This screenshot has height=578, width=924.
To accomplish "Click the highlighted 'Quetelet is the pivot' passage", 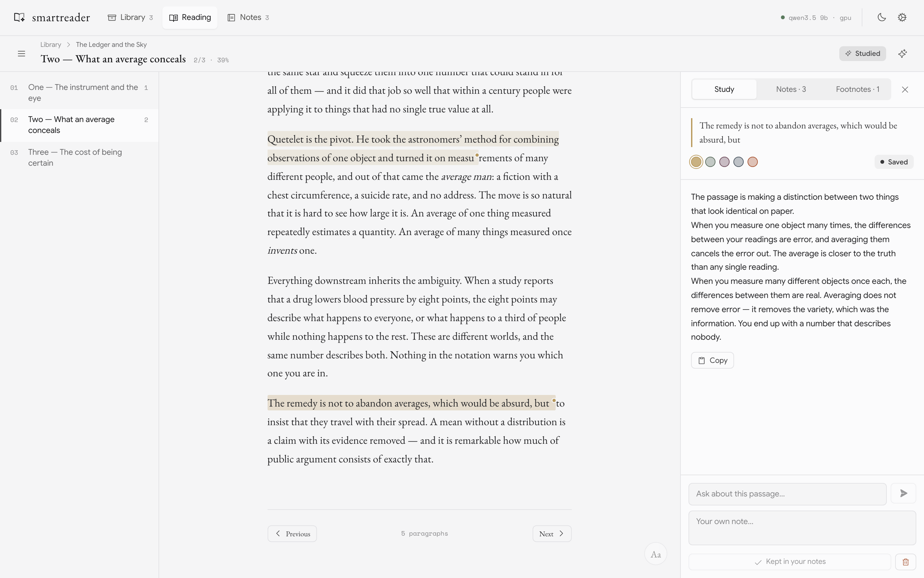I will 413,148.
